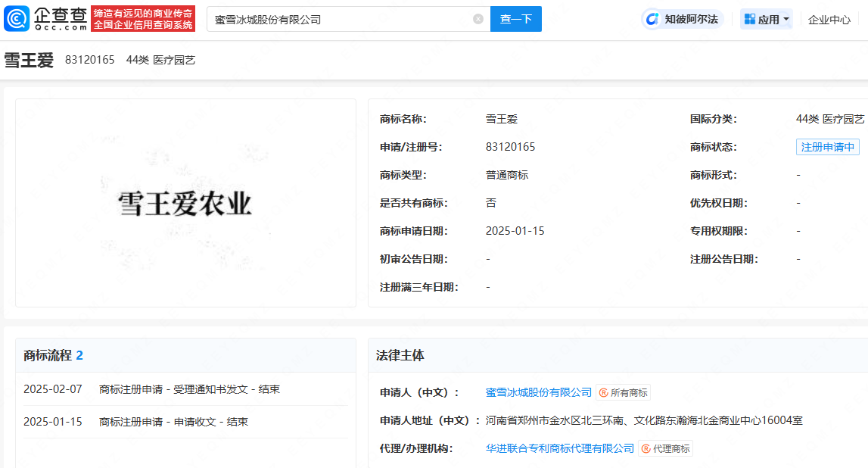
Task: Click the R icon beside 代理商标
Action: pyautogui.click(x=646, y=448)
